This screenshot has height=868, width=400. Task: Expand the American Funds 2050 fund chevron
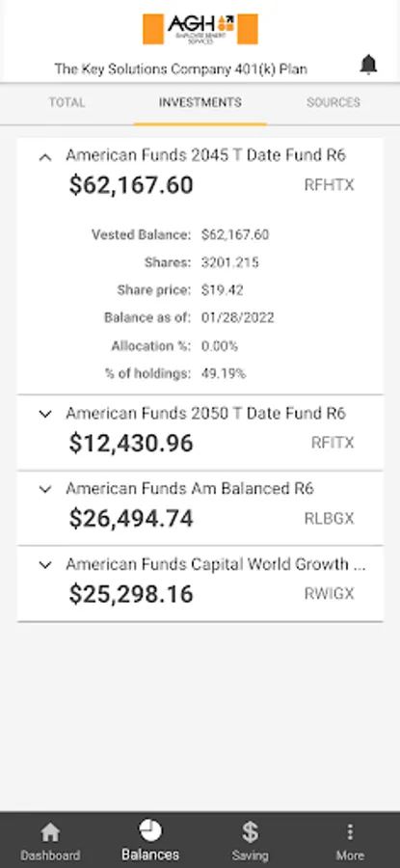[45, 414]
